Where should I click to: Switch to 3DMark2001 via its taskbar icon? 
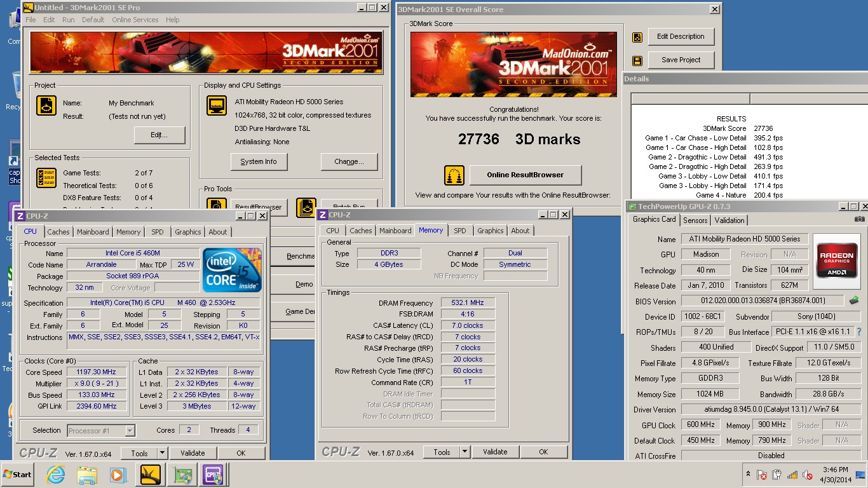151,475
